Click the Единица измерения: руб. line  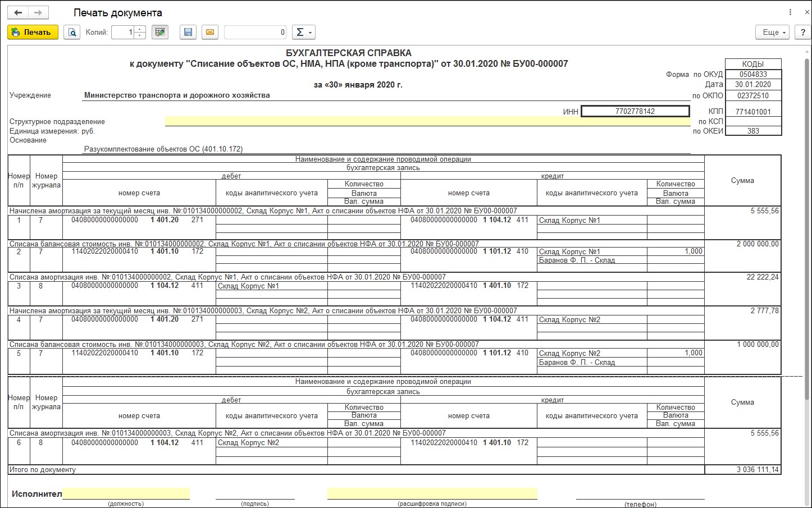52,131
